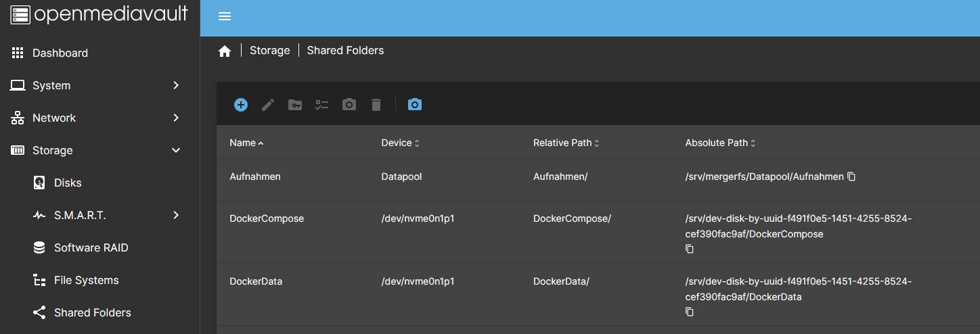Select the DockerCompose name cell

267,218
